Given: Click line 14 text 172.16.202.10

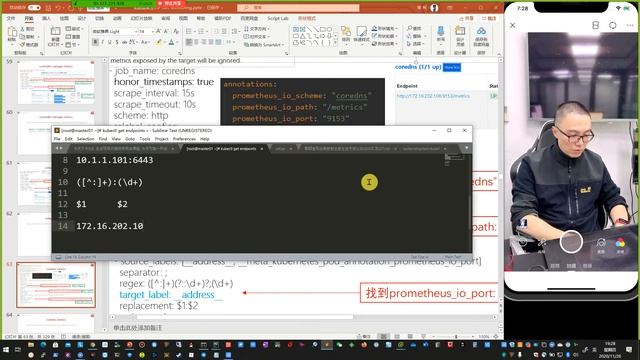Looking at the screenshot, I should point(110,226).
